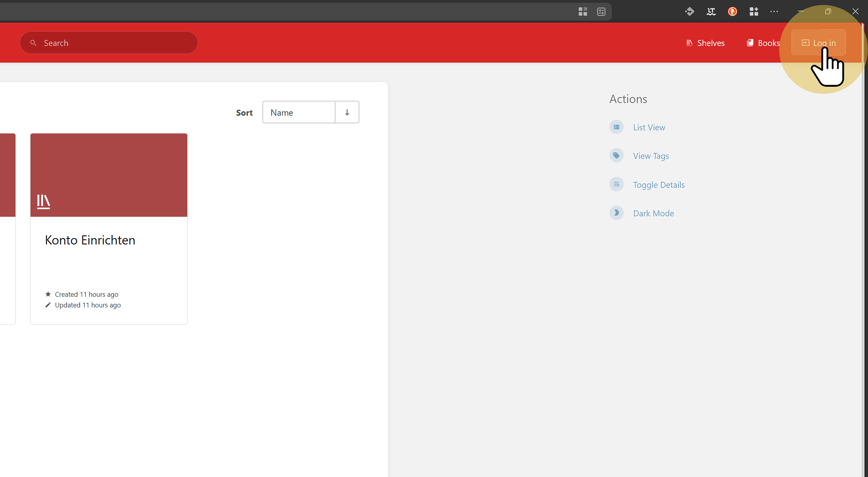This screenshot has height=477, width=868.
Task: Click the Search input field
Action: [115, 43]
